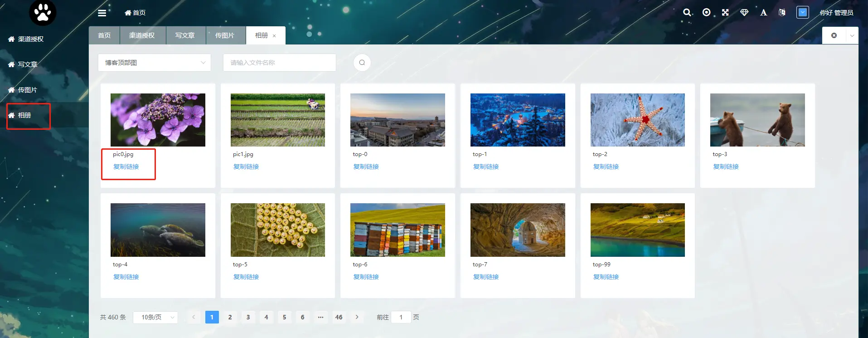Jump ahead with the pagination ellipsis
Image resolution: width=868 pixels, height=338 pixels.
pyautogui.click(x=320, y=317)
